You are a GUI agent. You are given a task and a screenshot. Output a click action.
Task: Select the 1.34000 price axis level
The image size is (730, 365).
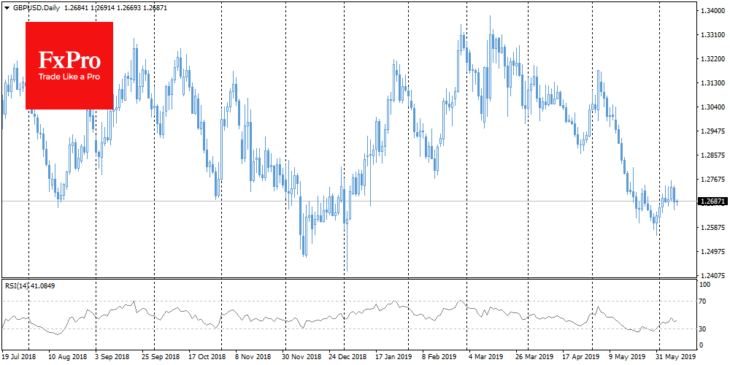711,11
